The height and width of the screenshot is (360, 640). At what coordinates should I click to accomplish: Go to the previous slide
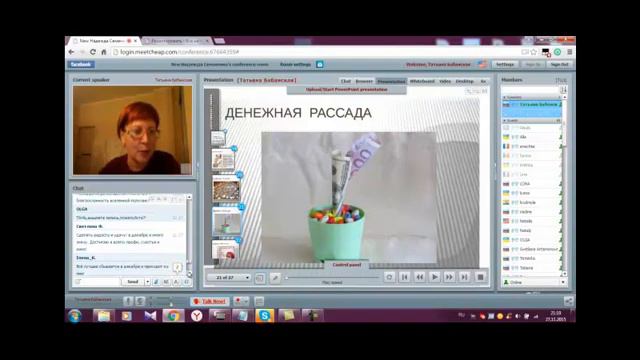[419, 277]
